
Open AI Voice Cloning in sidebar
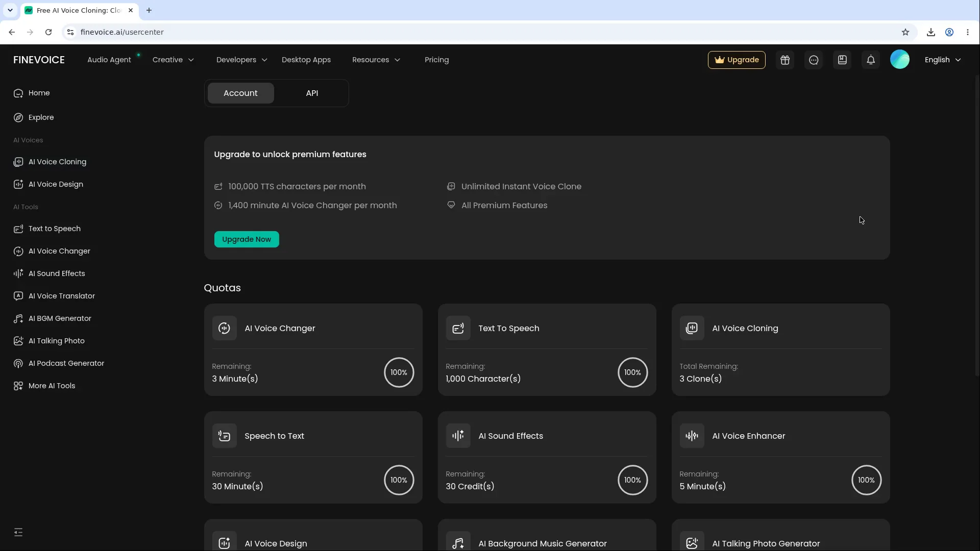pyautogui.click(x=50, y=162)
